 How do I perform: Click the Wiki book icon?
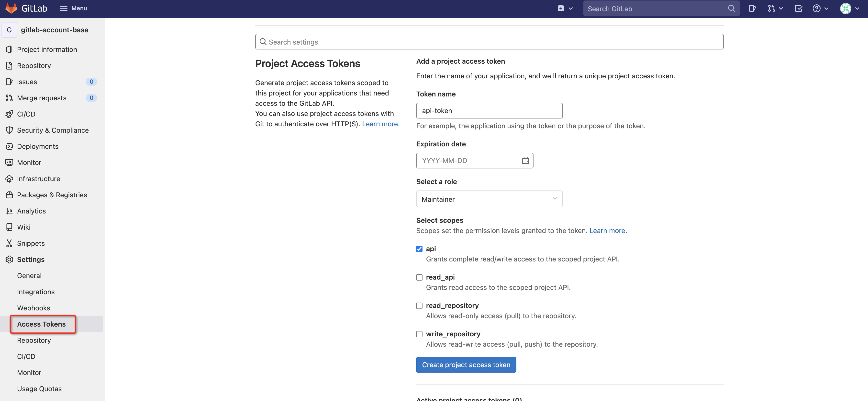(10, 227)
